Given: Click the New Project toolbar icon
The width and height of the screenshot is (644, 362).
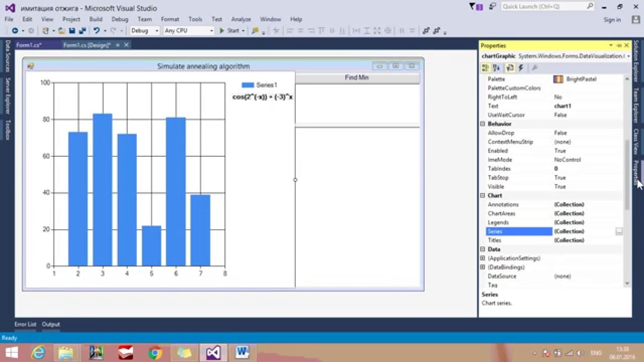Looking at the screenshot, I should 45,31.
